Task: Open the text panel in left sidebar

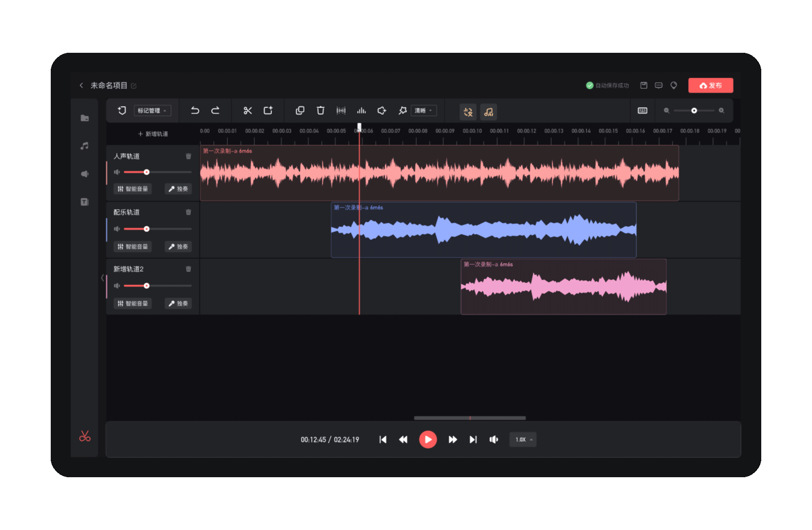Action: (85, 202)
